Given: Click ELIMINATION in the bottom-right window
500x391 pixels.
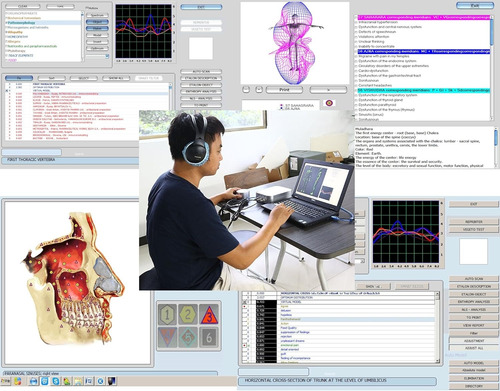Looking at the screenshot, I should click(474, 378).
